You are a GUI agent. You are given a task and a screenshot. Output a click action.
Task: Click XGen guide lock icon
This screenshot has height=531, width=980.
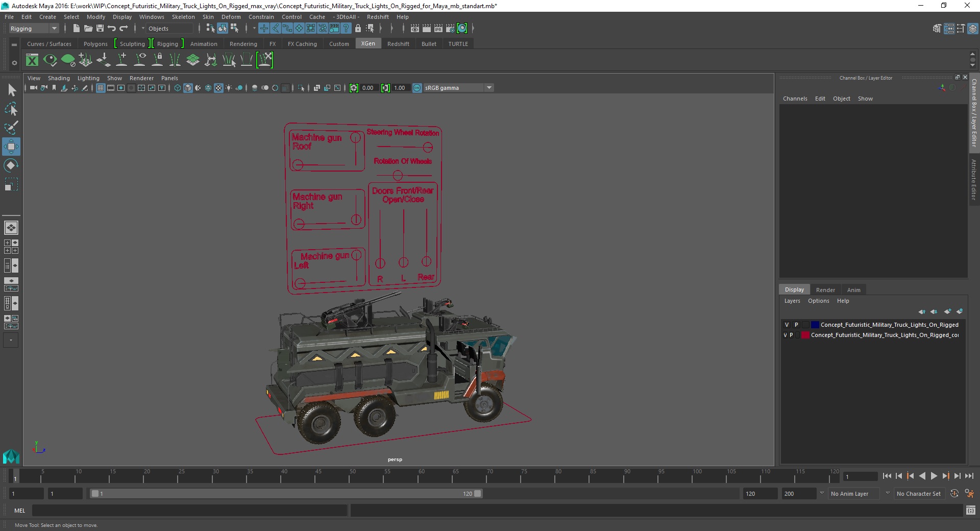coord(158,60)
